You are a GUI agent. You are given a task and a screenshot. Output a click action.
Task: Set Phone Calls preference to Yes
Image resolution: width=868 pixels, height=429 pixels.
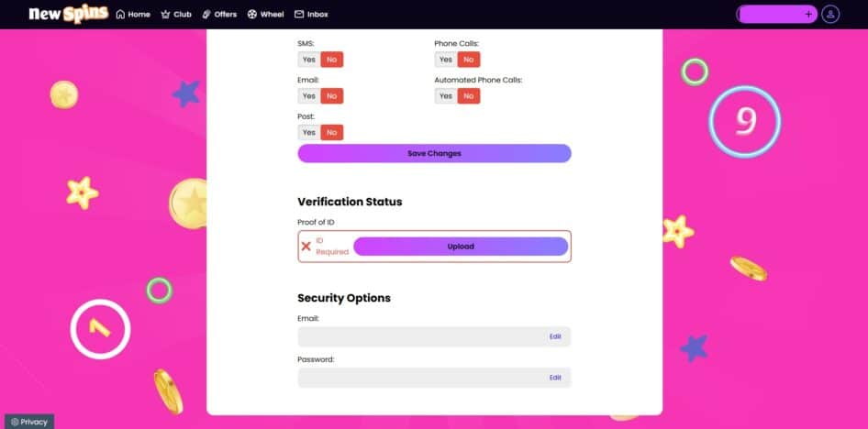446,60
